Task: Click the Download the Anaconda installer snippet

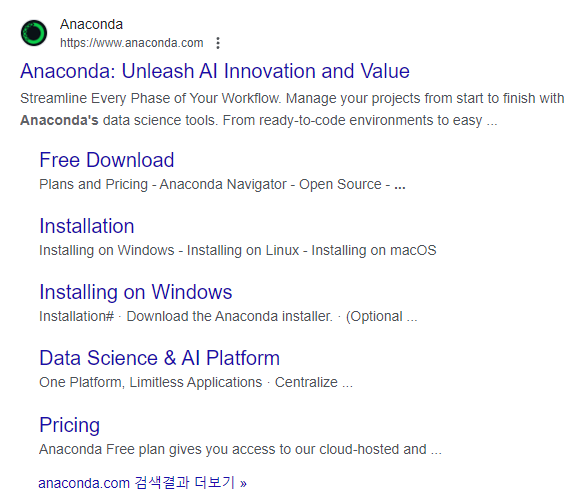Action: pyautogui.click(x=229, y=316)
